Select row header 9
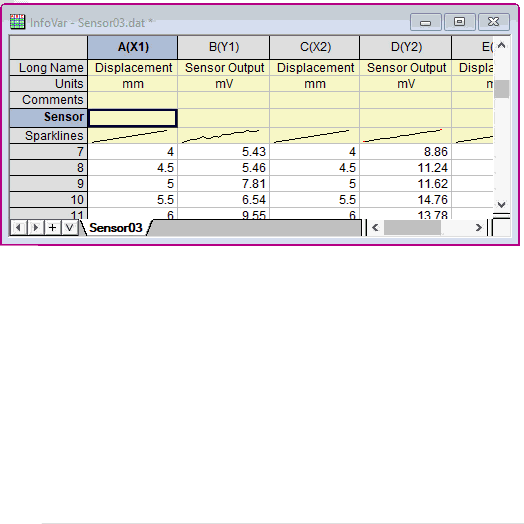 [49, 184]
